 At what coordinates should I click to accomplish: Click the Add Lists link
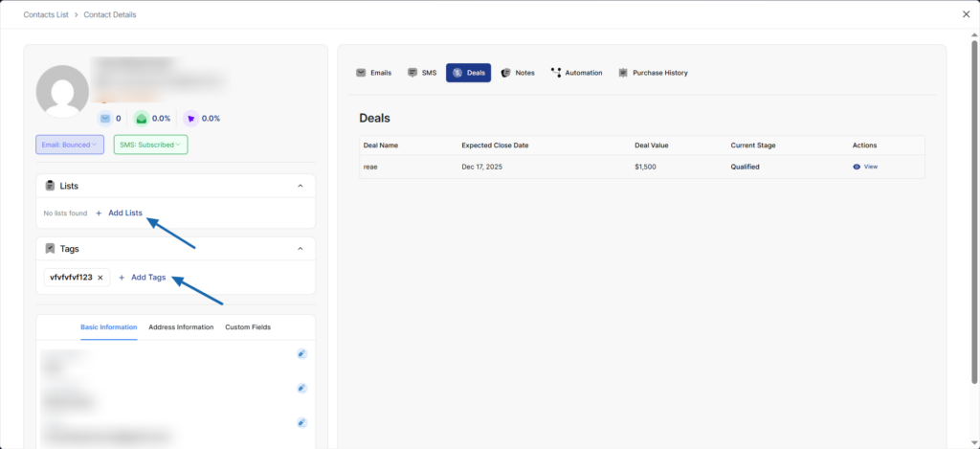(x=124, y=213)
